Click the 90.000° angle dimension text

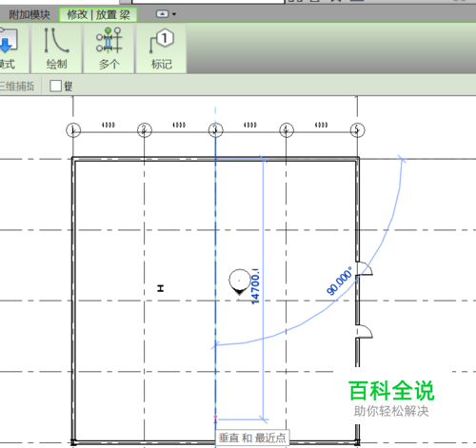point(340,281)
